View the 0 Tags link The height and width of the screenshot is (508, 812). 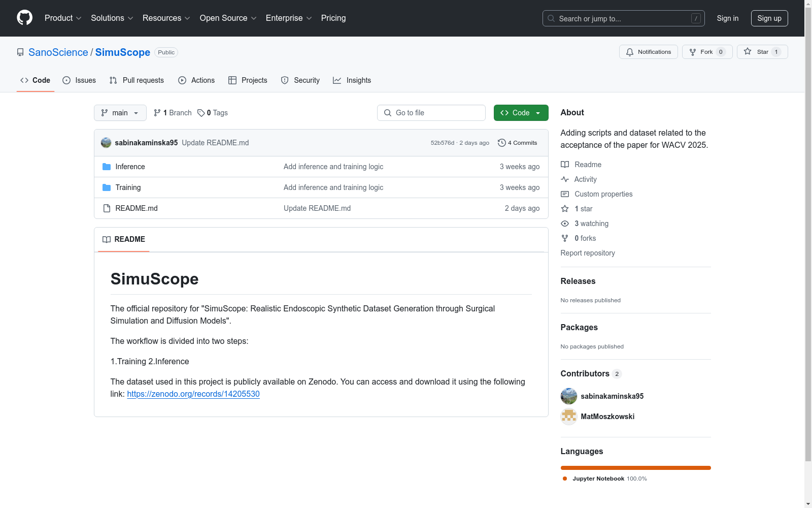click(x=213, y=113)
